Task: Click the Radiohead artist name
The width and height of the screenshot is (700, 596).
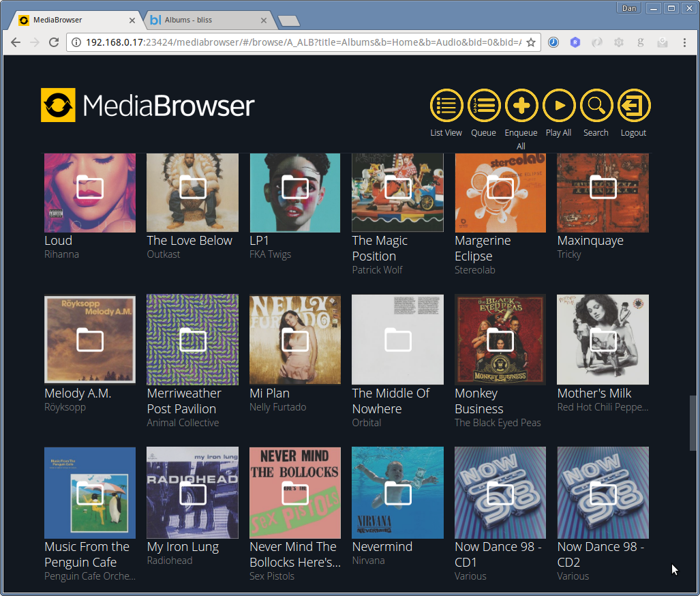Action: pyautogui.click(x=170, y=561)
